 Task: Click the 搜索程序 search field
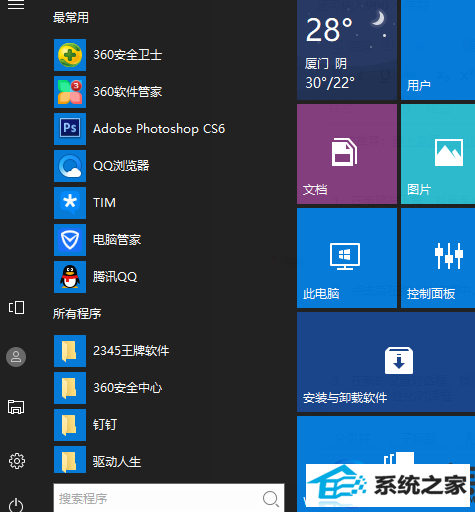(x=169, y=498)
